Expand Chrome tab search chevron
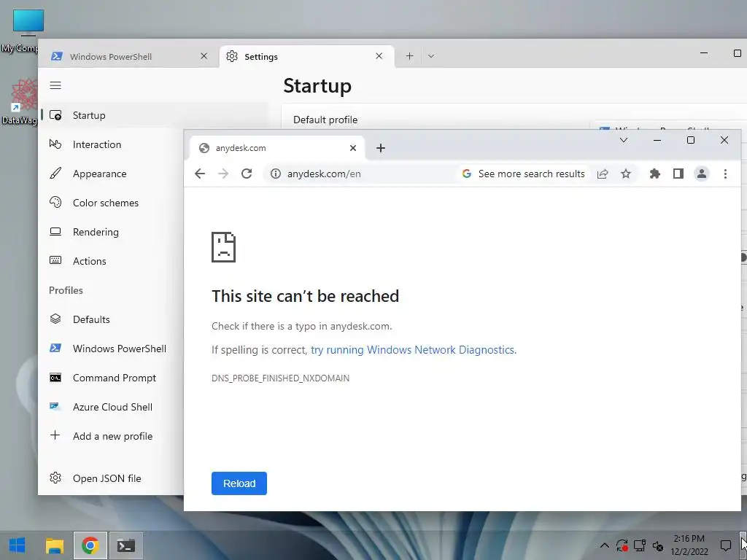The width and height of the screenshot is (747, 560). tap(623, 140)
